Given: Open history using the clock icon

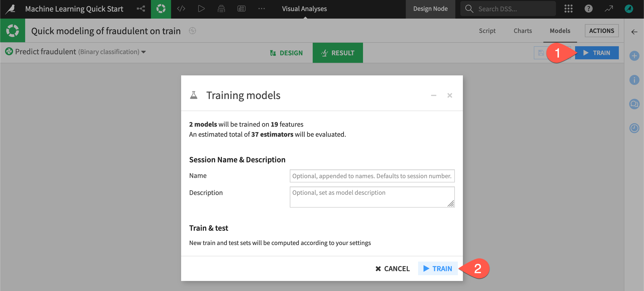Looking at the screenshot, I should 634,128.
